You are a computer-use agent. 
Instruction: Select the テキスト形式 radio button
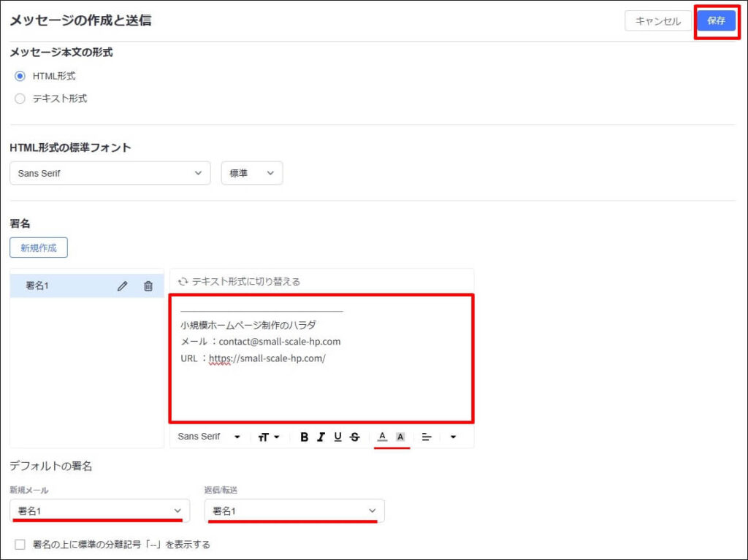click(20, 99)
